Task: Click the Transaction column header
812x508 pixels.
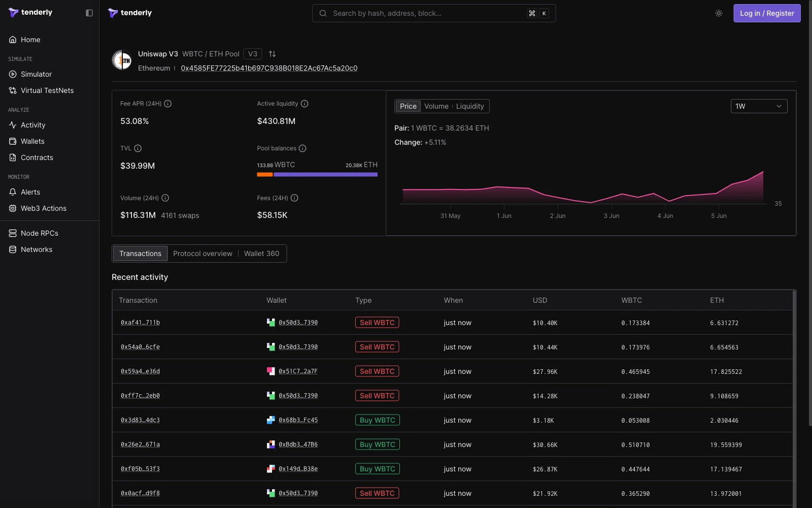Action: point(138,300)
